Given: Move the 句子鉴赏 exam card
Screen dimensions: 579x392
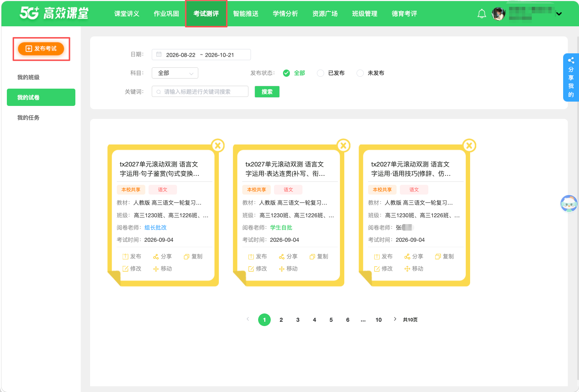Looking at the screenshot, I should tap(163, 269).
